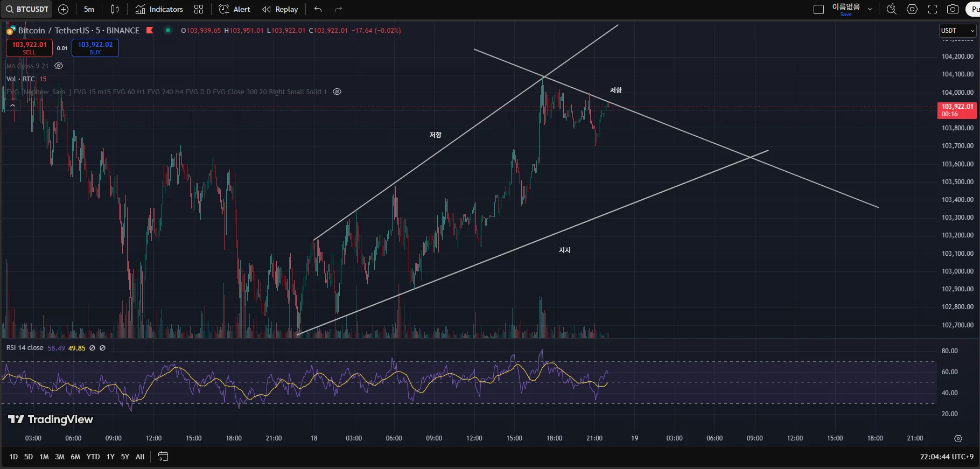Click the 0.01 spread value

pyautogui.click(x=62, y=48)
